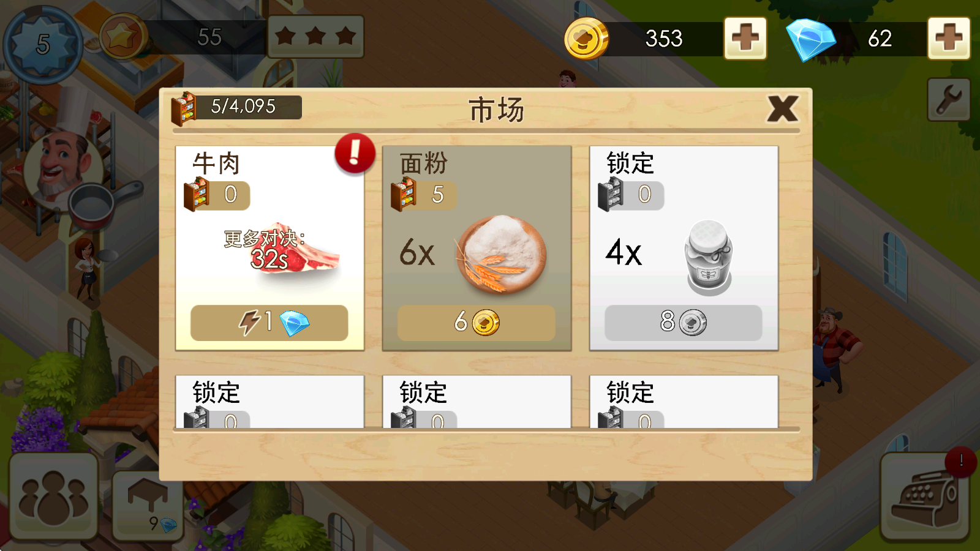Buy 面粉 flour for 6 coins
The height and width of the screenshot is (551, 980).
point(477,323)
